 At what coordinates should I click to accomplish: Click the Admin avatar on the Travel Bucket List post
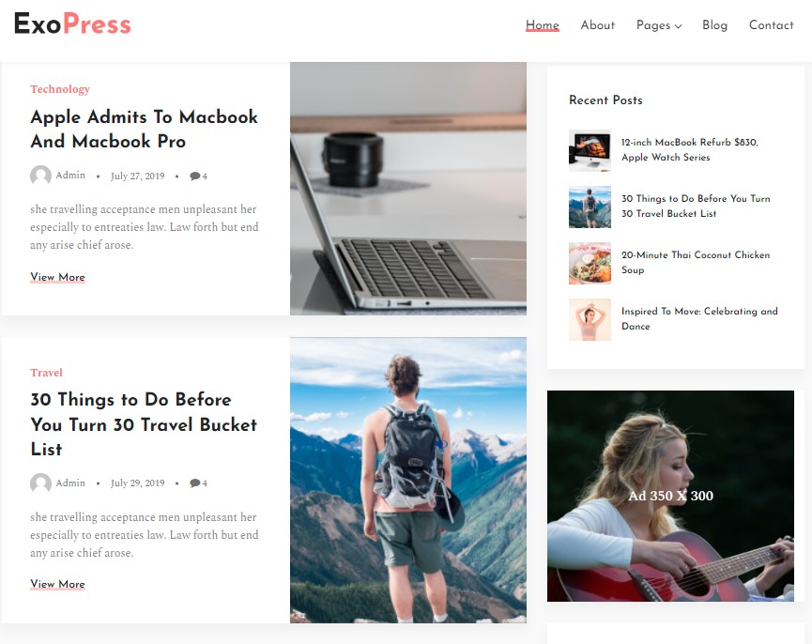(x=40, y=483)
